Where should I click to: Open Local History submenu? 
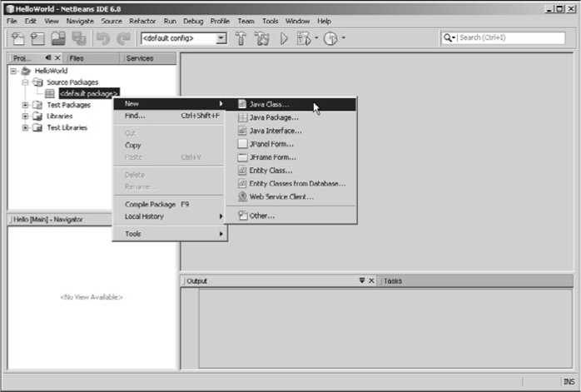[170, 216]
